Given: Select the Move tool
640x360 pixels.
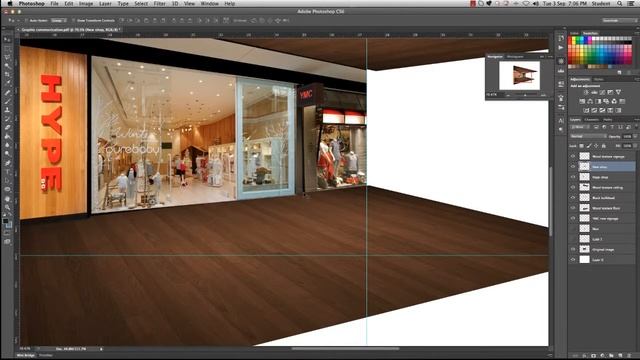Looking at the screenshot, I should point(7,39).
